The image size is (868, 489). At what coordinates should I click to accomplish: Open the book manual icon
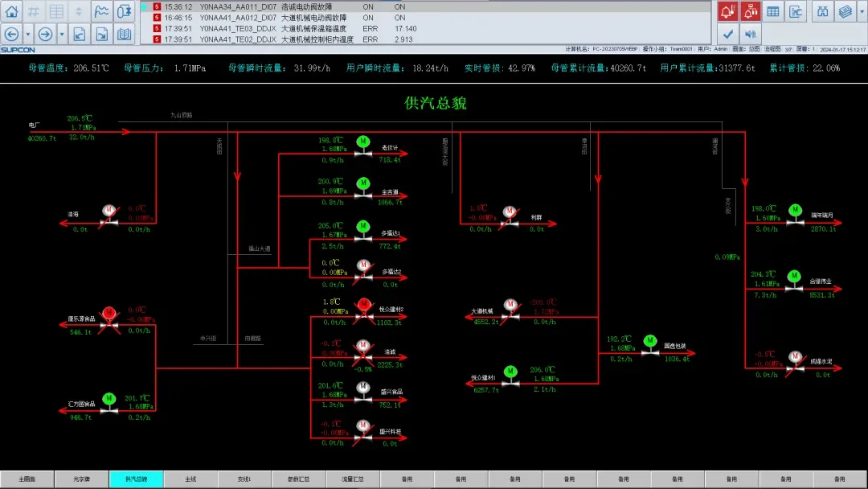coord(124,34)
